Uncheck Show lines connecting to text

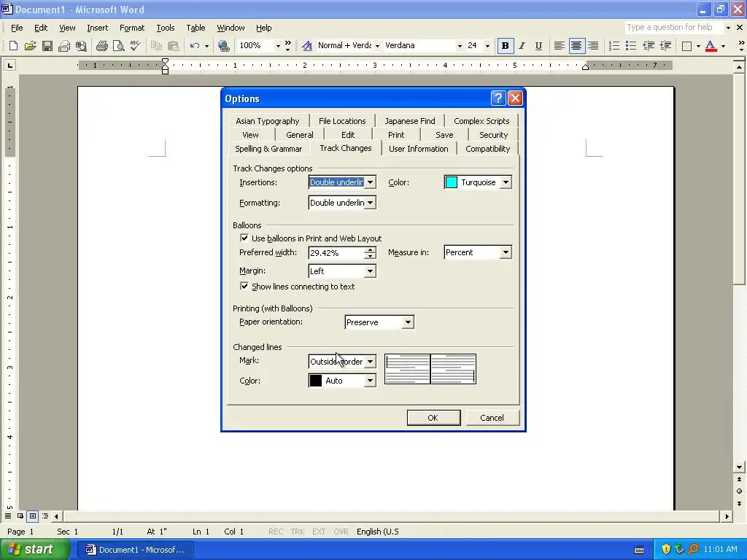pyautogui.click(x=244, y=286)
